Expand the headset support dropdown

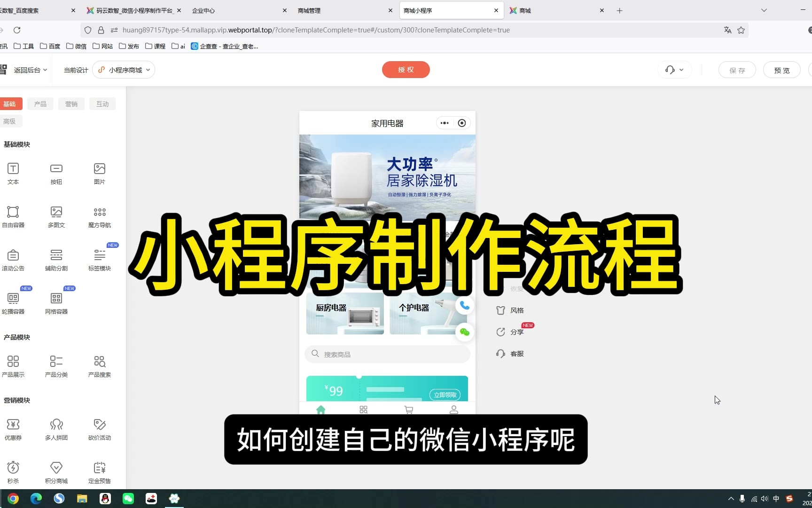pos(674,70)
